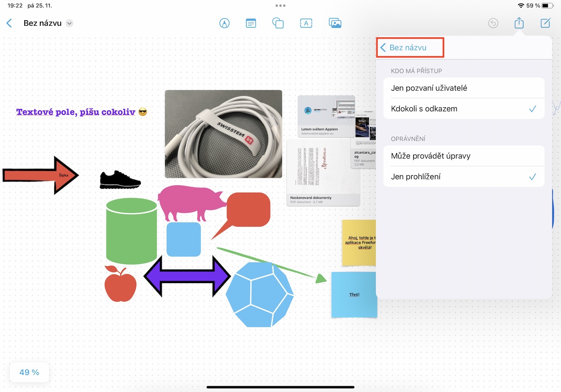Create a new board
This screenshot has width=561, height=392.
tap(545, 23)
